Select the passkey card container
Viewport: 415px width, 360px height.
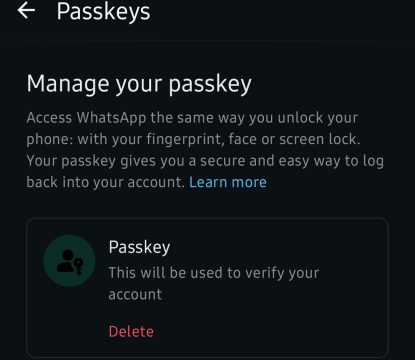[207, 288]
